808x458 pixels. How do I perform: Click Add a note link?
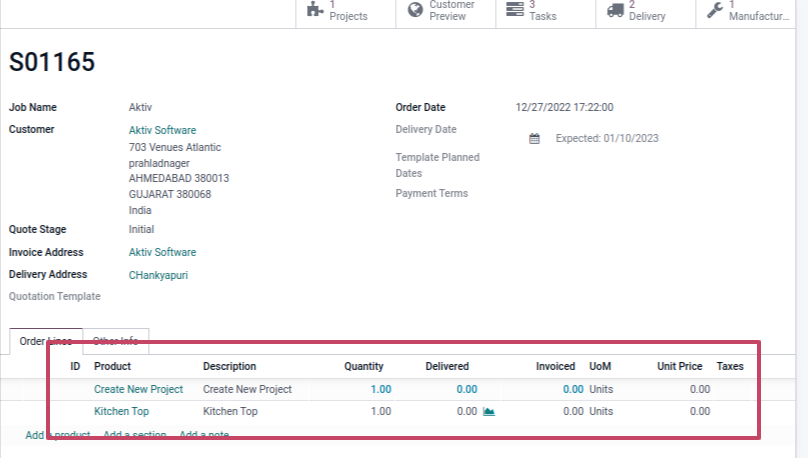tap(204, 435)
